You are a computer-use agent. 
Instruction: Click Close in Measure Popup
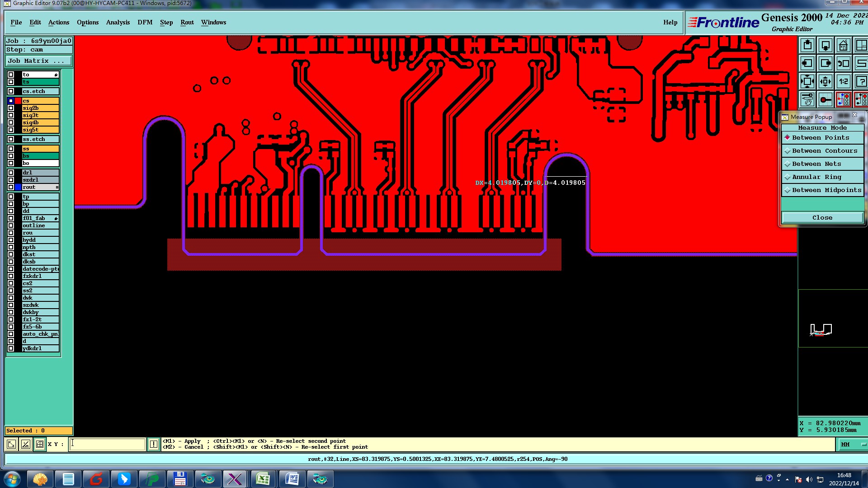pos(822,218)
